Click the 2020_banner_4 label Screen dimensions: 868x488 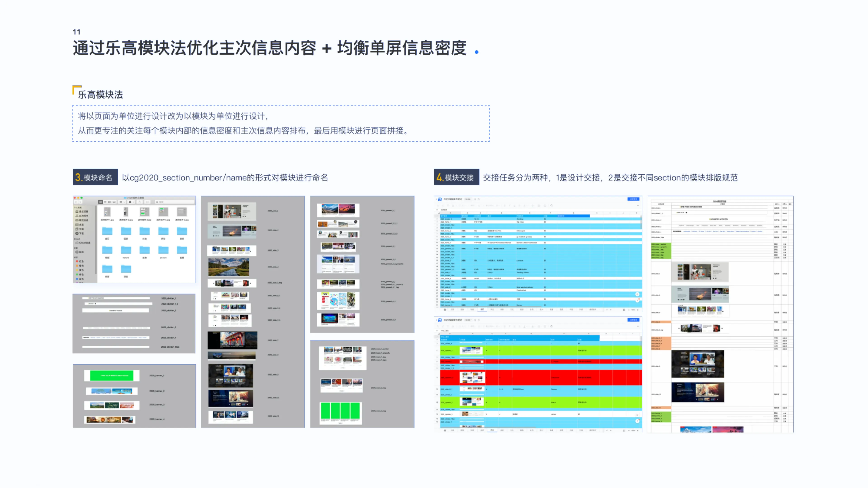click(x=157, y=419)
